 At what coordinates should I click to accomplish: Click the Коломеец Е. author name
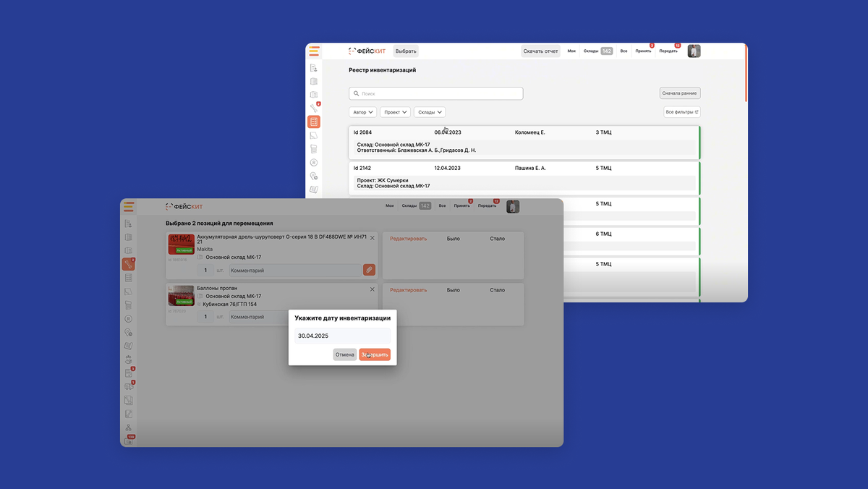click(x=530, y=132)
